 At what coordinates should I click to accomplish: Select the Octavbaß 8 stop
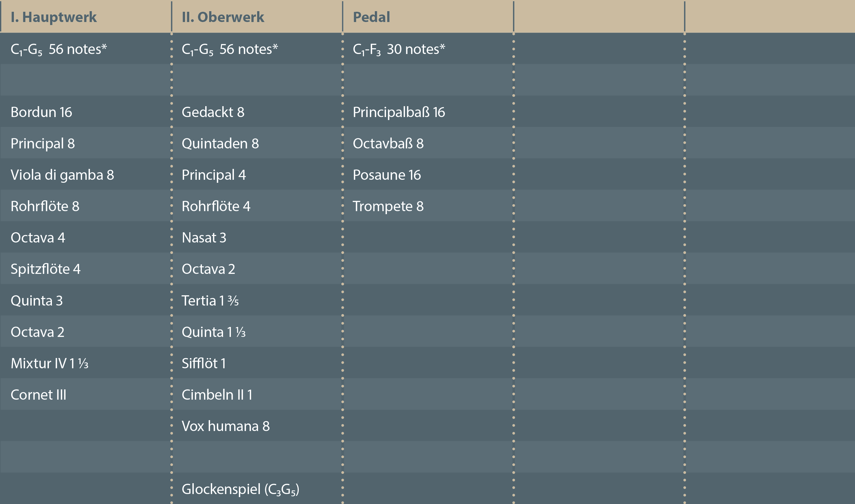click(388, 143)
